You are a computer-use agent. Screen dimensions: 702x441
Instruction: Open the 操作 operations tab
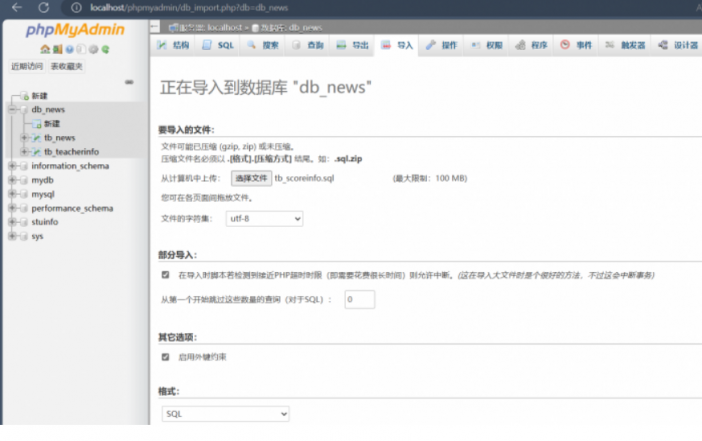(442, 45)
